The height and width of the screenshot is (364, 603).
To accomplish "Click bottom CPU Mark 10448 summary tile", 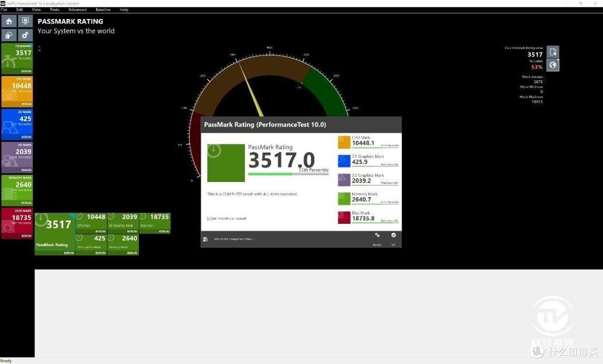I will point(91,223).
